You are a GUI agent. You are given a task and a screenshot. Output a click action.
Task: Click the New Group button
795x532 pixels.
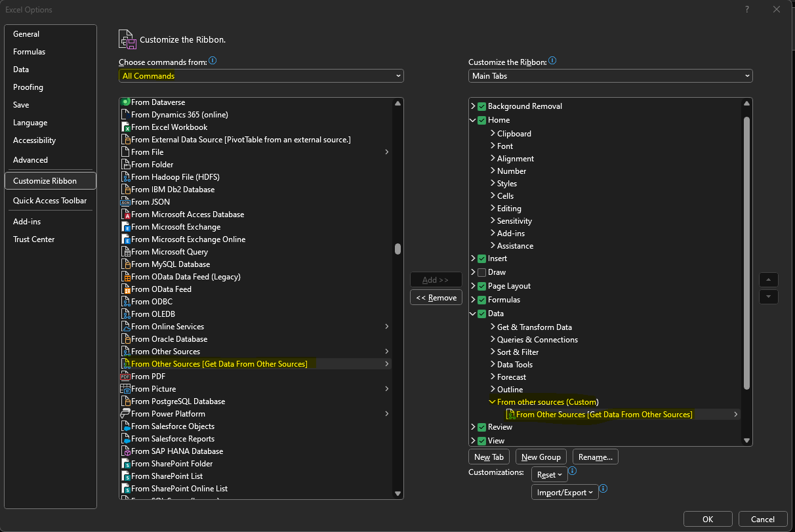click(x=541, y=457)
